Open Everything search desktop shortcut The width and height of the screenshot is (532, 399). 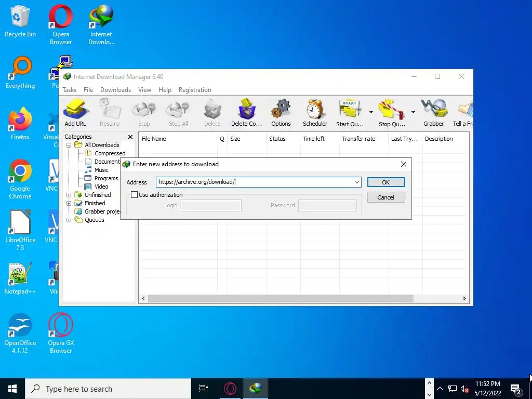coord(20,73)
